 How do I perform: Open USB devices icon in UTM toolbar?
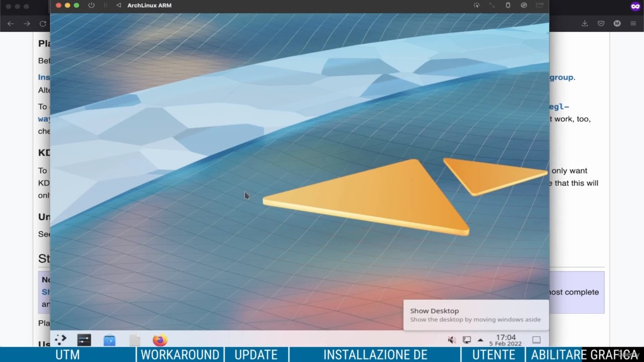click(508, 6)
